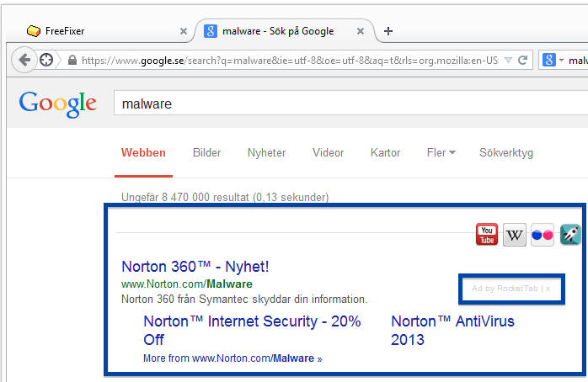Image resolution: width=588 pixels, height=382 pixels.
Task: Go back using the browser back arrow
Action: 24,60
